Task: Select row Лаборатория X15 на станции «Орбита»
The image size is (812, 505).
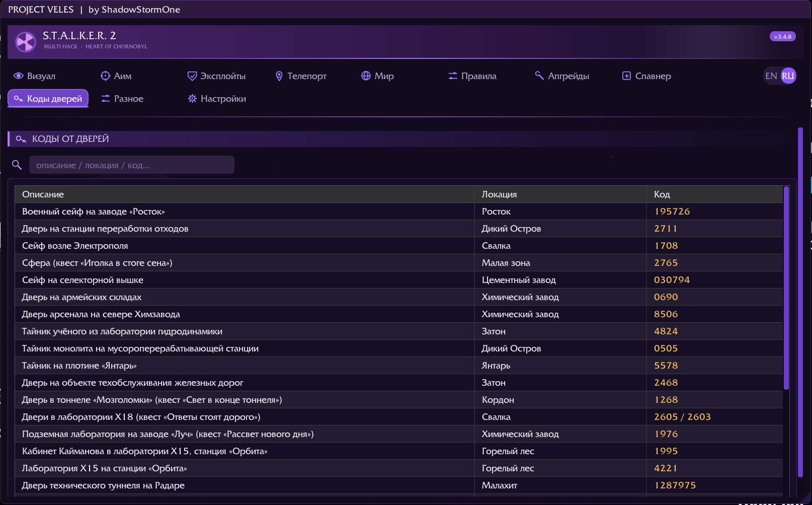Action: pos(399,468)
